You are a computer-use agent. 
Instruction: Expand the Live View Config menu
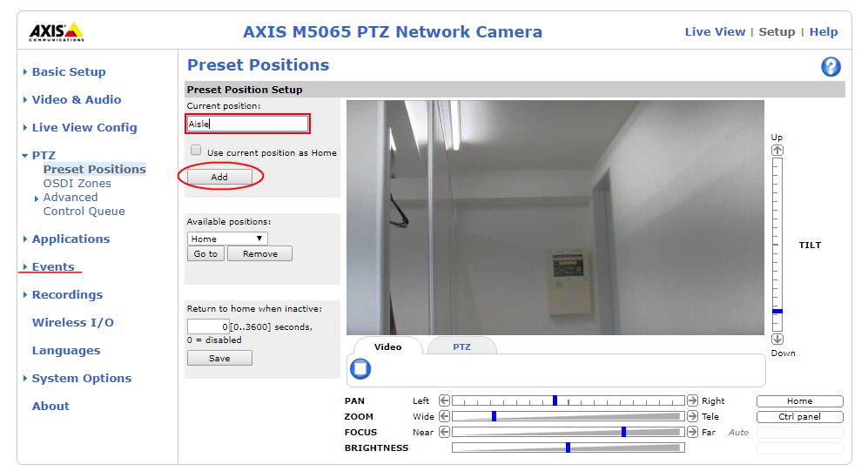[84, 127]
